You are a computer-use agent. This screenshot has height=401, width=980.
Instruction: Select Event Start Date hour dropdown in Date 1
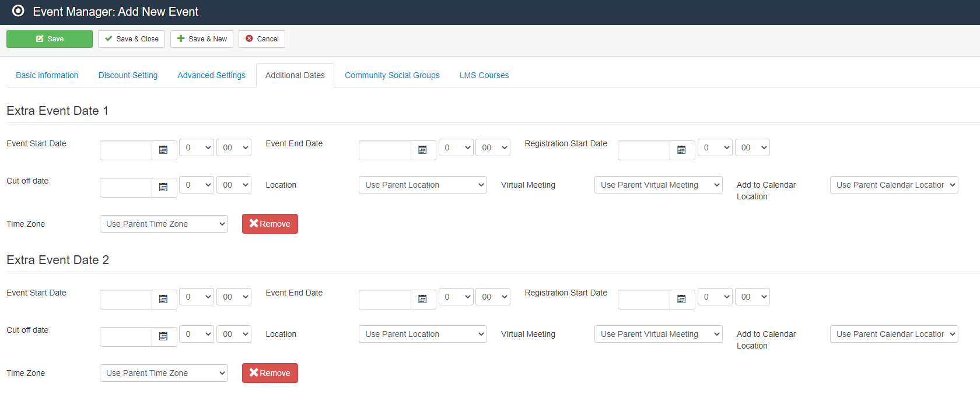tap(196, 147)
